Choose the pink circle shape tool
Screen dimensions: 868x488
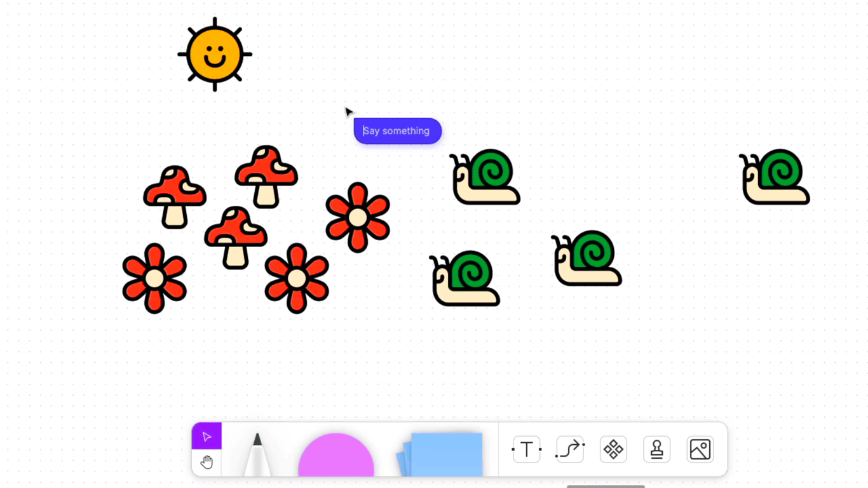click(x=336, y=456)
